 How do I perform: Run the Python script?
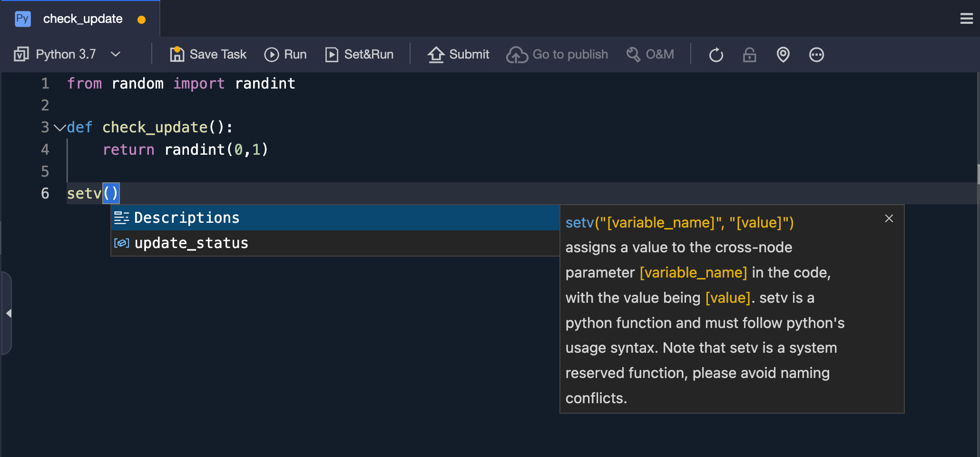click(285, 54)
